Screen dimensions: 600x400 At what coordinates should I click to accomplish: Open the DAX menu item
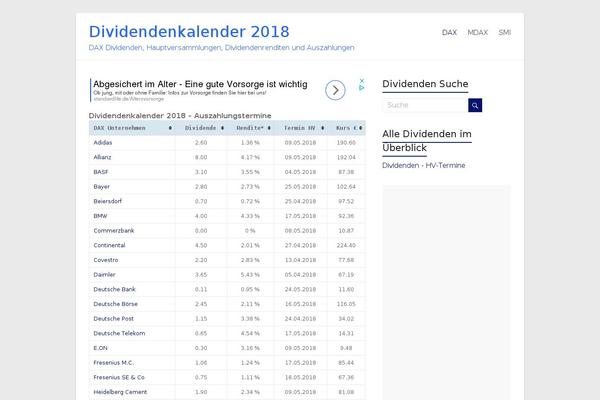click(449, 33)
